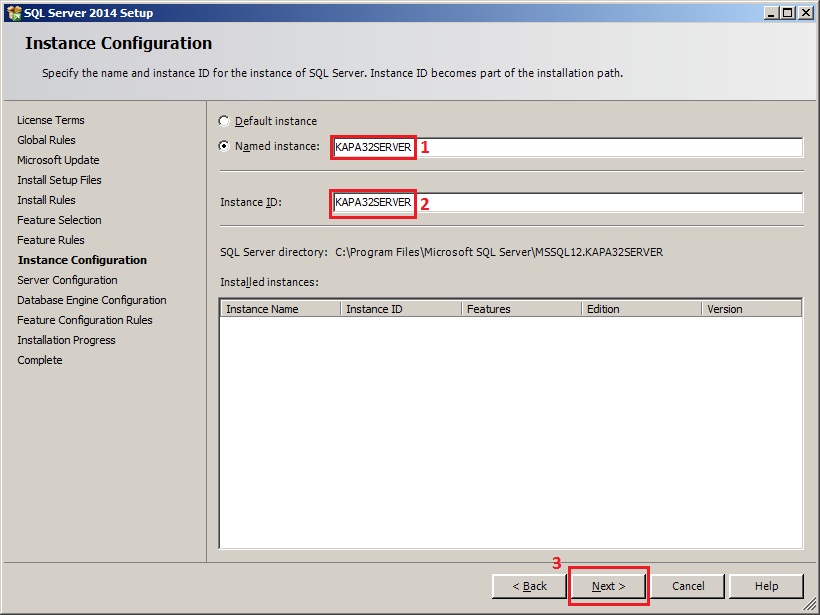Click the Feature Selection step
The width and height of the screenshot is (820, 615).
(59, 220)
